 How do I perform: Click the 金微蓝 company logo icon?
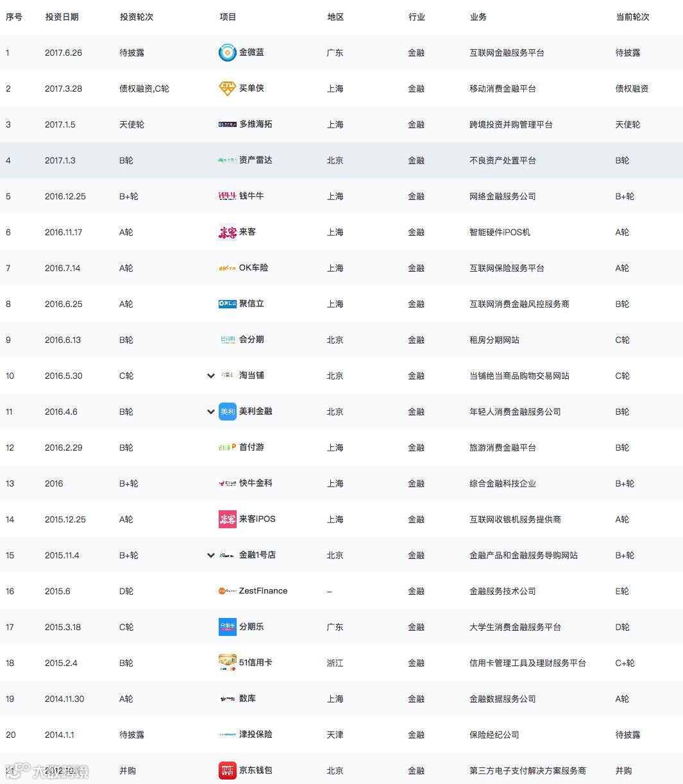coord(228,53)
